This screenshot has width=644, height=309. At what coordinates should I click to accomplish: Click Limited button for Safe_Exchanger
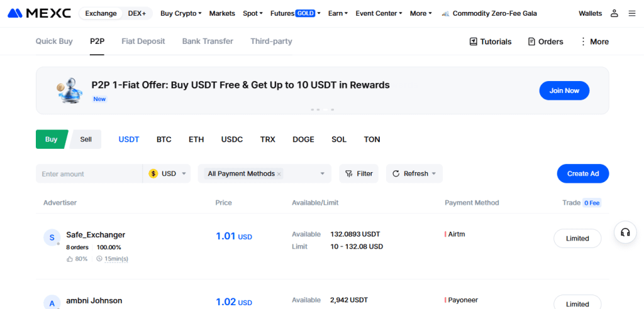[x=577, y=239]
